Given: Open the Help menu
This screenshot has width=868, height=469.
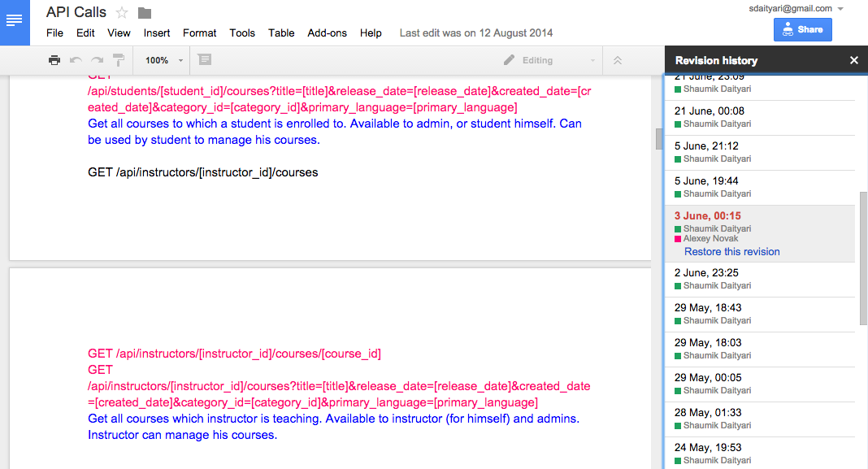Looking at the screenshot, I should [x=371, y=33].
